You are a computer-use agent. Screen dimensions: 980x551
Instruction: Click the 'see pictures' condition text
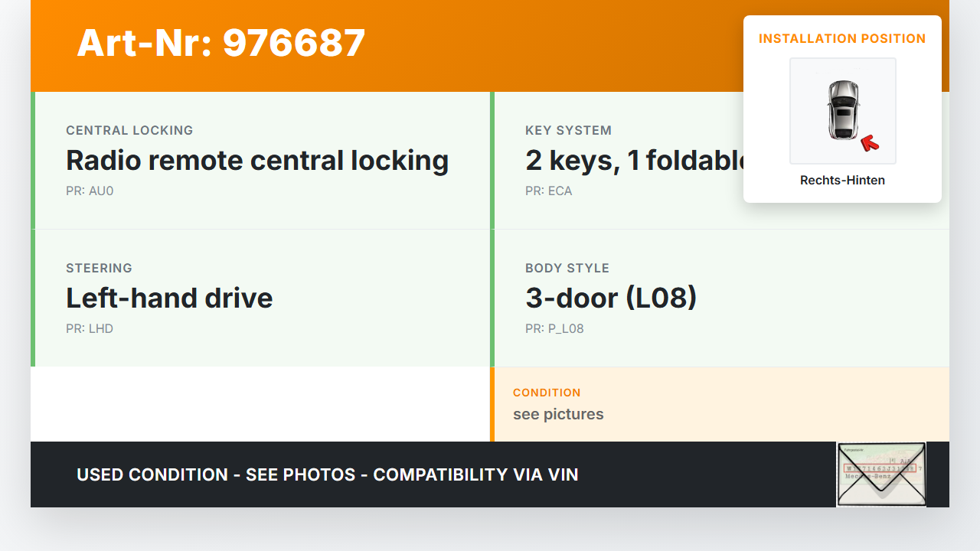pos(558,414)
